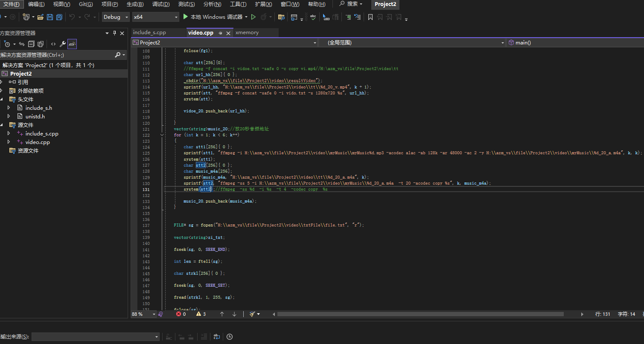Click the error count indicator showing 0
The image size is (644, 344).
coord(181,314)
